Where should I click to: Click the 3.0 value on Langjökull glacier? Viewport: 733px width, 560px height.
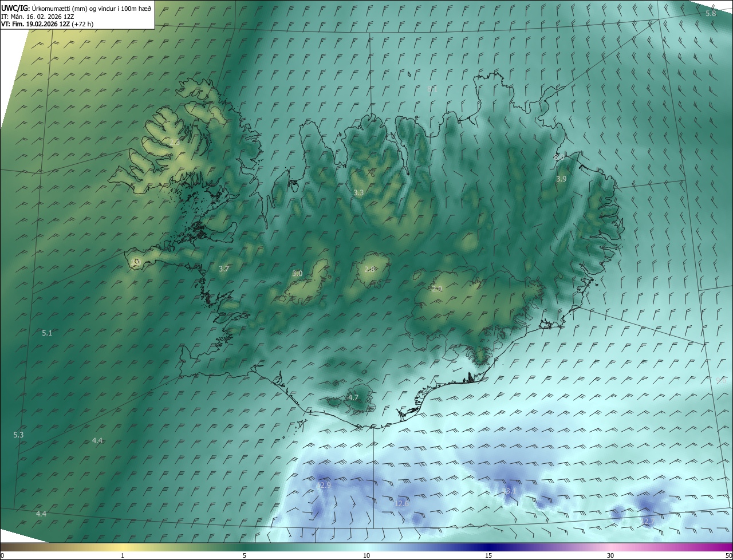tap(297, 274)
